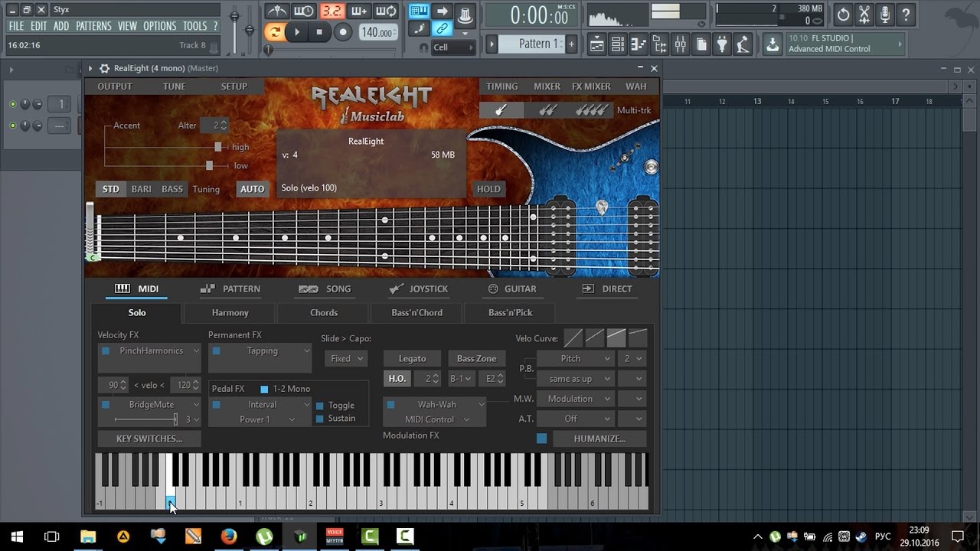Image resolution: width=980 pixels, height=551 pixels.
Task: Click the HUMANIZE button
Action: pos(599,439)
